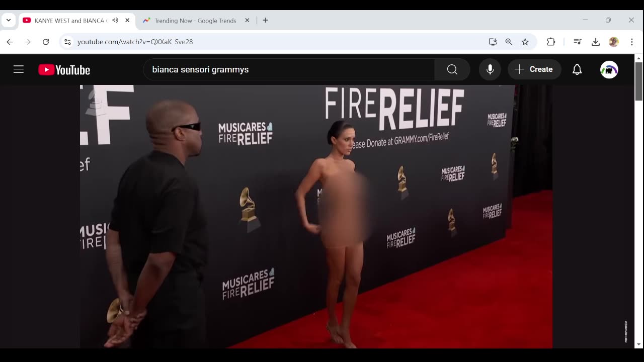Open the tab search dropdown arrow
This screenshot has height=362, width=644.
9,20
